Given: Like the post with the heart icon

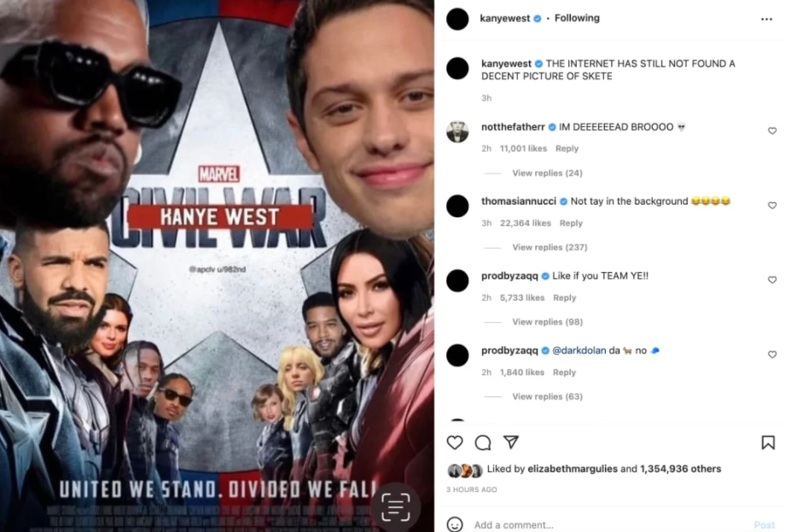Looking at the screenshot, I should 455,442.
